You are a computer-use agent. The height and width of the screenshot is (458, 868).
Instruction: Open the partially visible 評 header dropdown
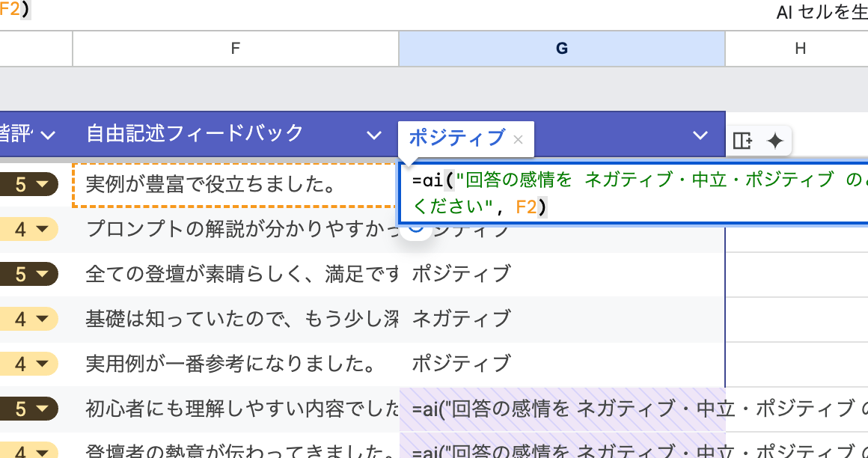coord(49,135)
